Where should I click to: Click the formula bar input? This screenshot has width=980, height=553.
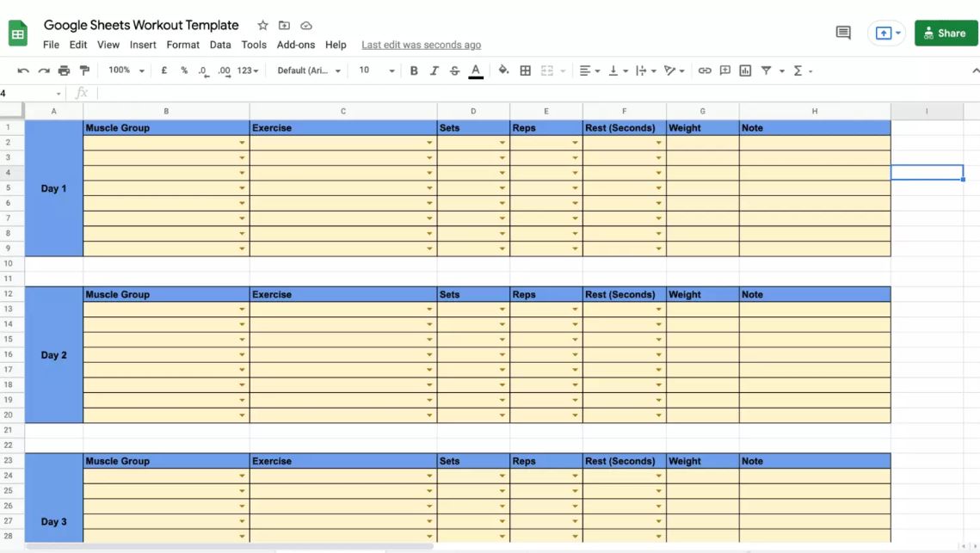538,93
